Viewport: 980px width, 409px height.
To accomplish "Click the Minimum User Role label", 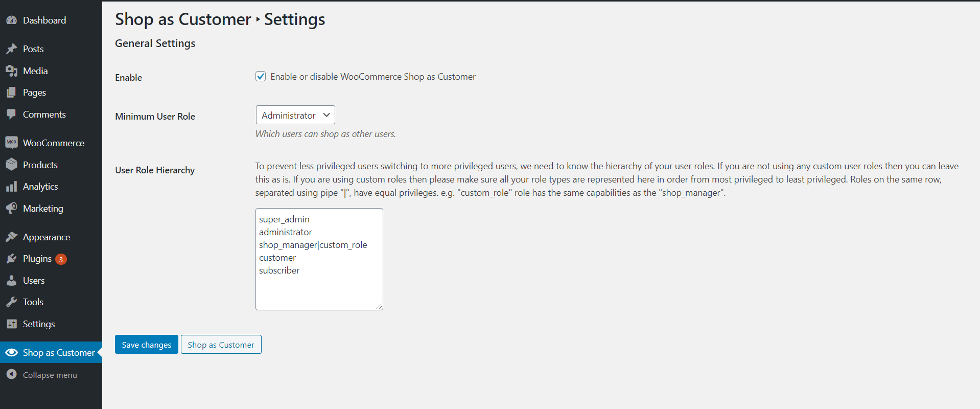I will click(x=155, y=117).
